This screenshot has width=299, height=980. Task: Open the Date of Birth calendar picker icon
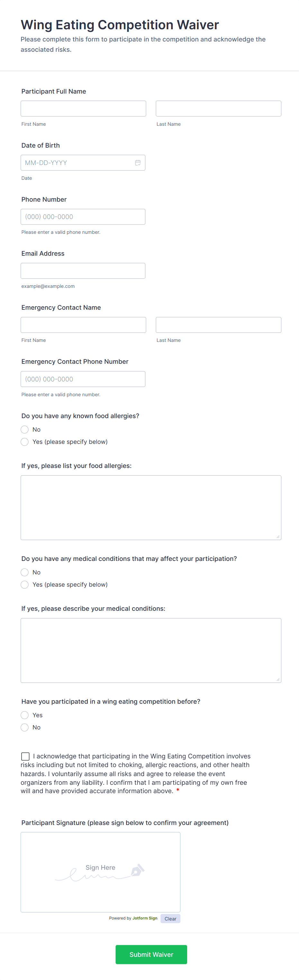pyautogui.click(x=138, y=162)
